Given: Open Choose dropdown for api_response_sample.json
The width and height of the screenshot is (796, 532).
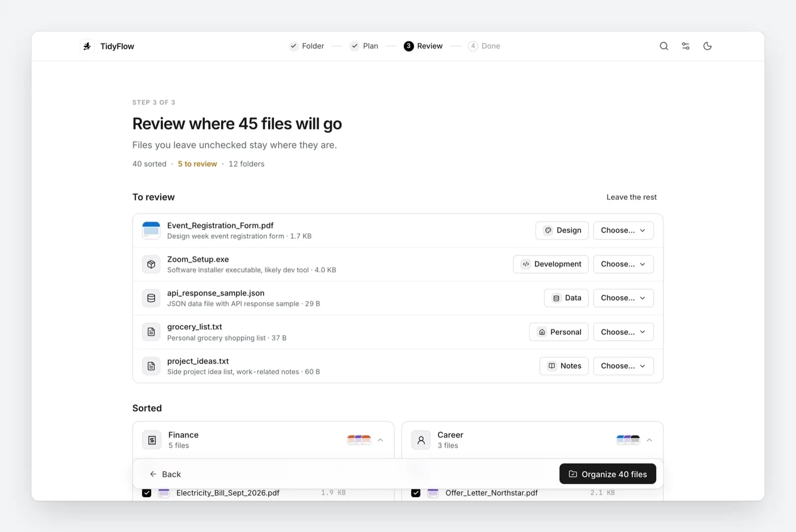Looking at the screenshot, I should 623,298.
